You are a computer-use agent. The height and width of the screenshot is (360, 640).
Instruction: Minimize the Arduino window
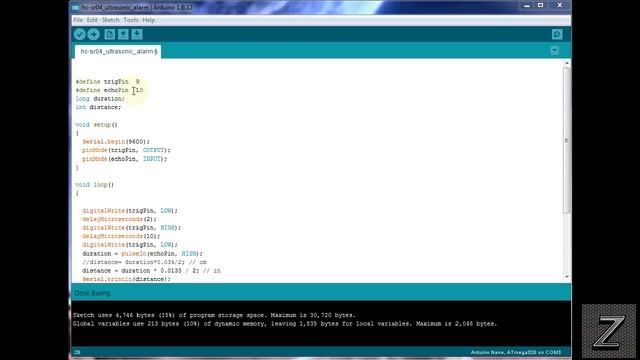point(527,6)
